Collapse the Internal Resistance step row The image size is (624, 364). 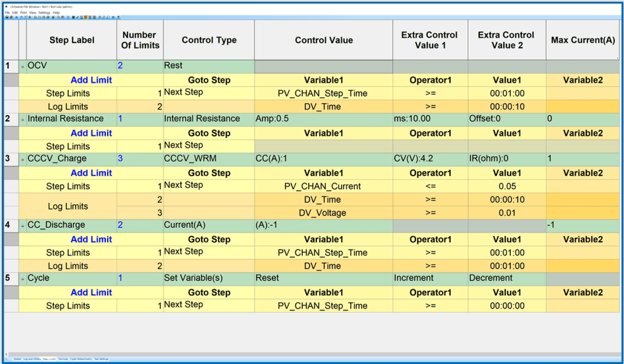22,120
